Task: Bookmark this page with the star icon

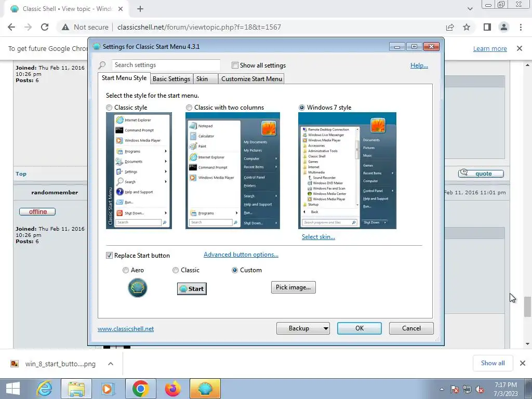Action: coord(467,27)
